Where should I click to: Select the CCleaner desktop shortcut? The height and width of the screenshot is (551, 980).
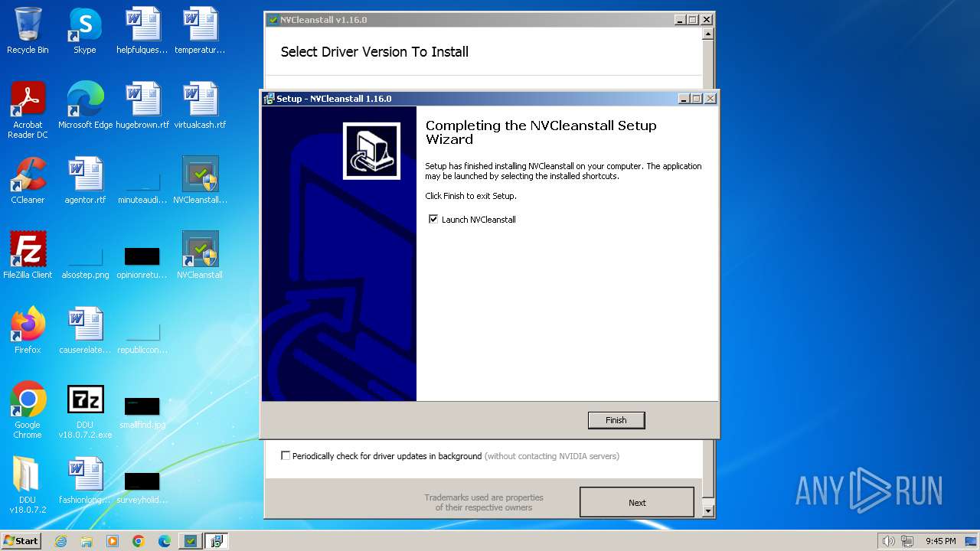pos(28,181)
